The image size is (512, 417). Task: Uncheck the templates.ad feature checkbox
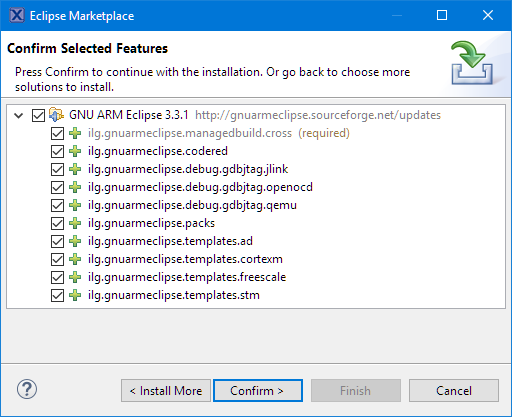click(x=57, y=241)
